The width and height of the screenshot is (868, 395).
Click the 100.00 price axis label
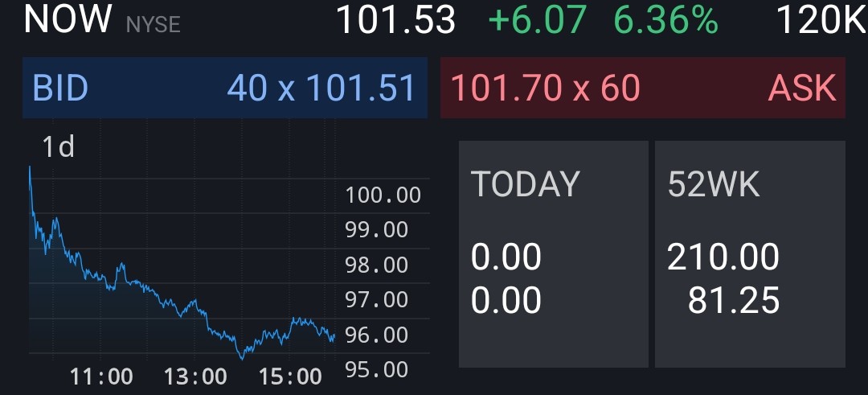pyautogui.click(x=383, y=195)
